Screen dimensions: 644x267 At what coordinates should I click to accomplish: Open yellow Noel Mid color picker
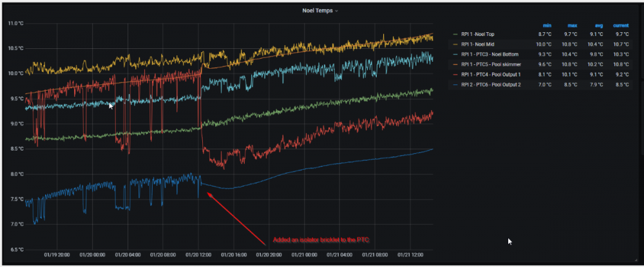456,44
